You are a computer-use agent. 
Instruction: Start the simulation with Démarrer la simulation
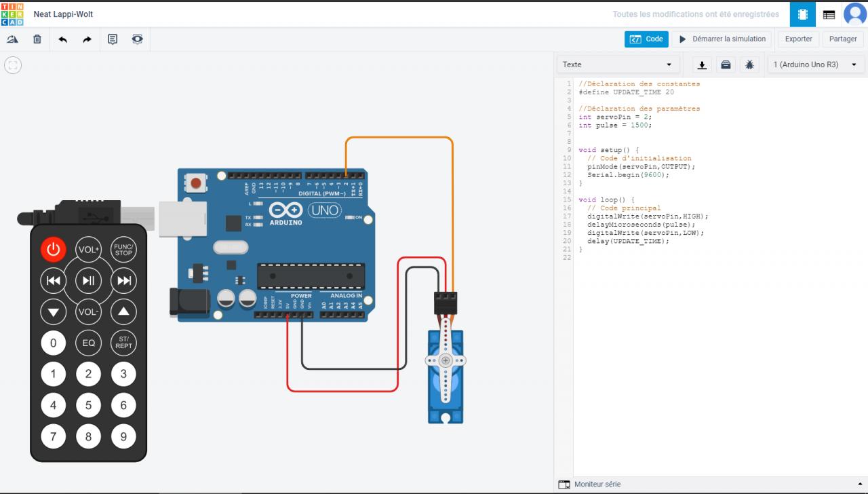723,39
